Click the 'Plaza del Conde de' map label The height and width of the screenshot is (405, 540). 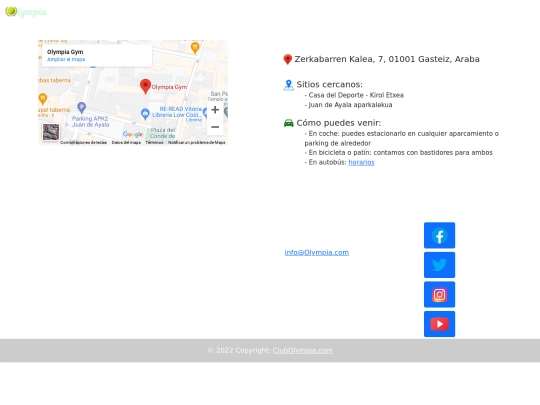tap(163, 133)
